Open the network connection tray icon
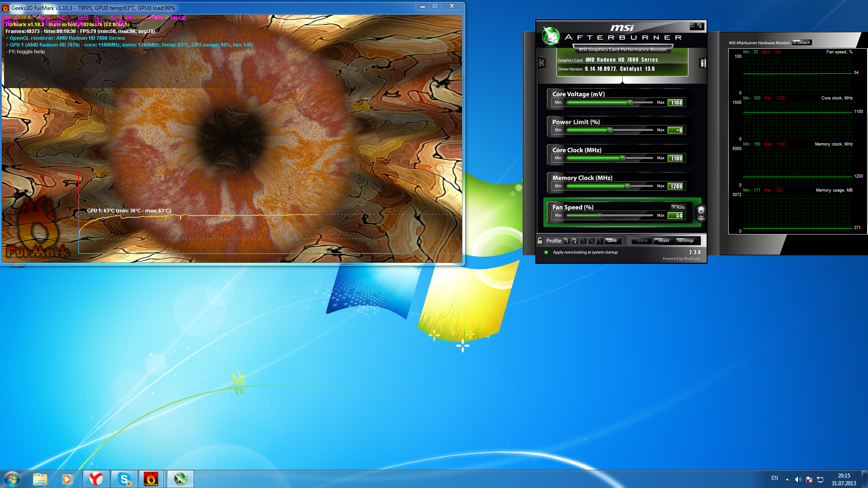The image size is (868, 488). 820,479
